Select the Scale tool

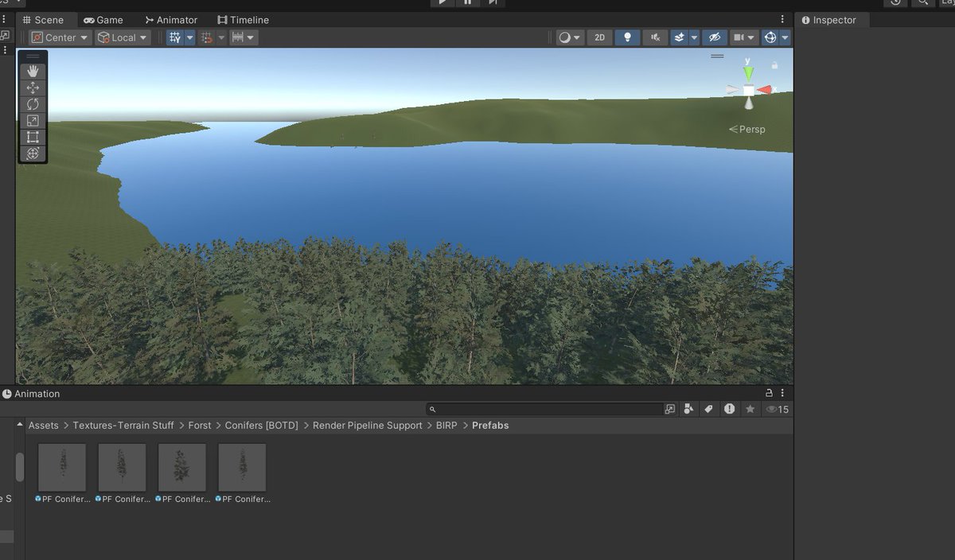tap(33, 121)
